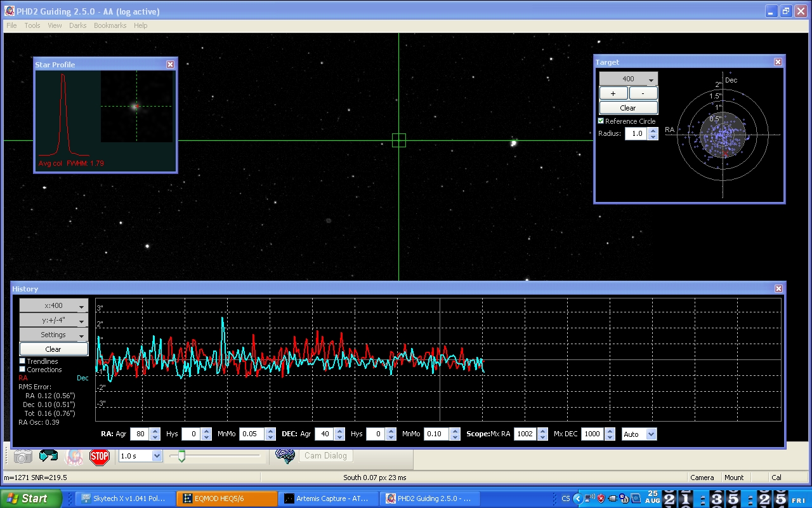Open the Bookmarks menu
The image size is (812, 508).
pyautogui.click(x=110, y=25)
